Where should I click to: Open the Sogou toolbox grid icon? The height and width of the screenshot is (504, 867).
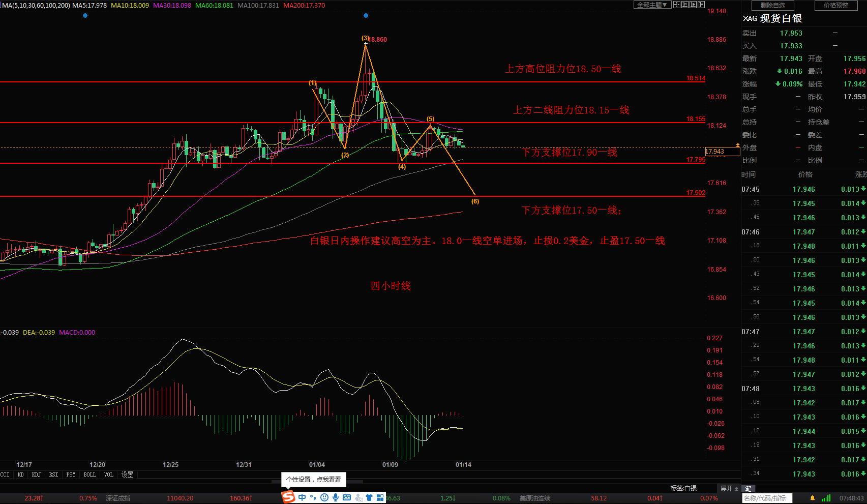click(x=380, y=497)
